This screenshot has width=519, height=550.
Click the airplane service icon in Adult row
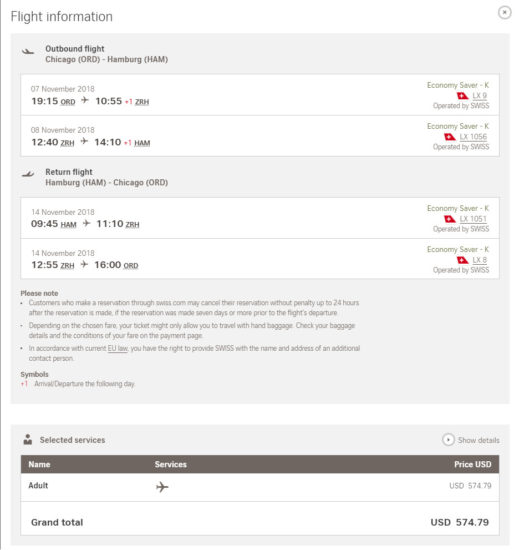coord(162,487)
